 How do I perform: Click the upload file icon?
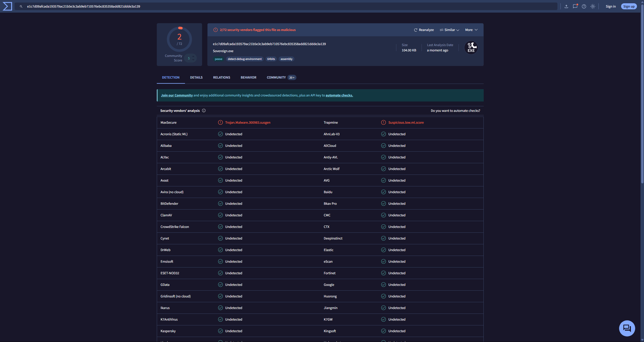click(566, 7)
